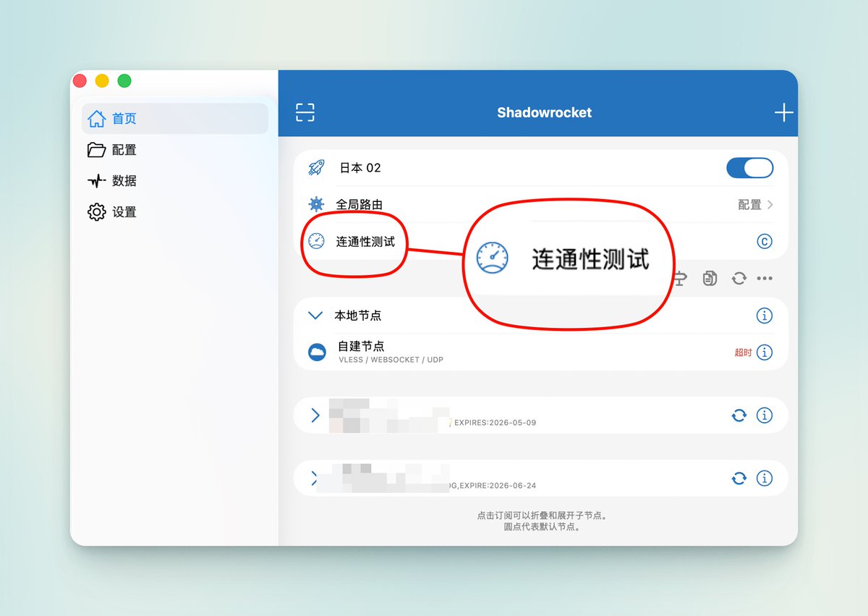868x616 pixels.
Task: Click the rocket icon beside 日本 02
Action: [x=316, y=168]
